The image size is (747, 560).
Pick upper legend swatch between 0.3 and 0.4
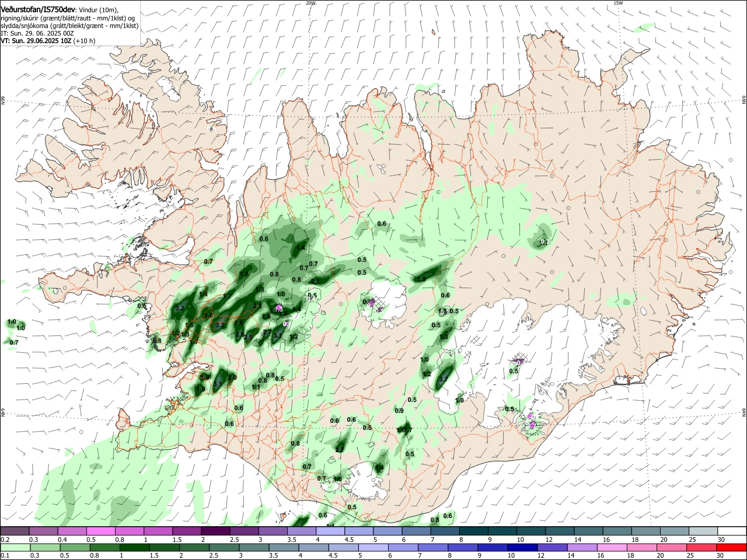click(43, 531)
